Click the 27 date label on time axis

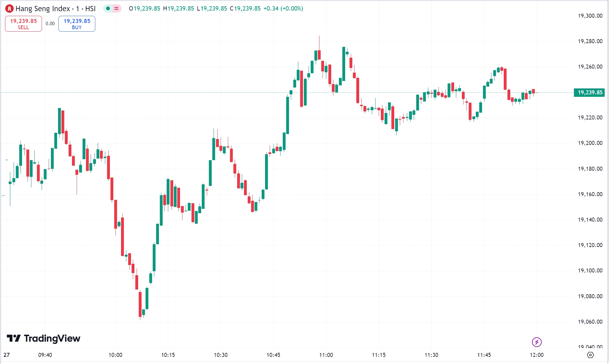tap(7, 355)
